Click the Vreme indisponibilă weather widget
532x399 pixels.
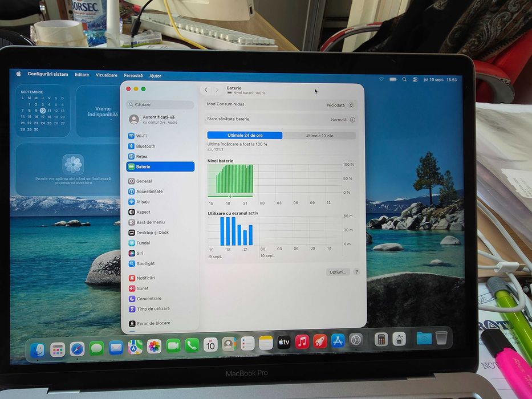pos(98,111)
